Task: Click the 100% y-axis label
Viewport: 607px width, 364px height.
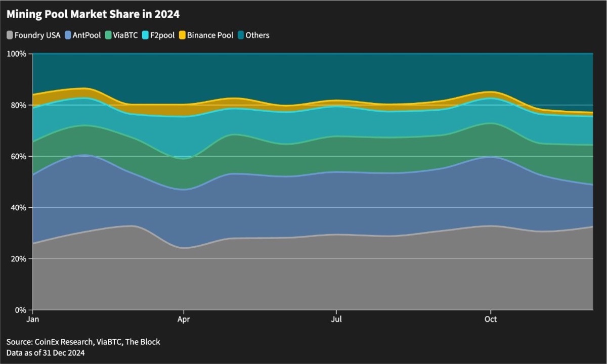Action: [18, 54]
